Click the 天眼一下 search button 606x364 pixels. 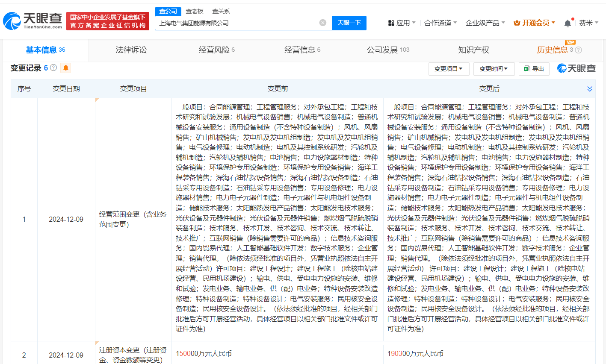pos(349,23)
